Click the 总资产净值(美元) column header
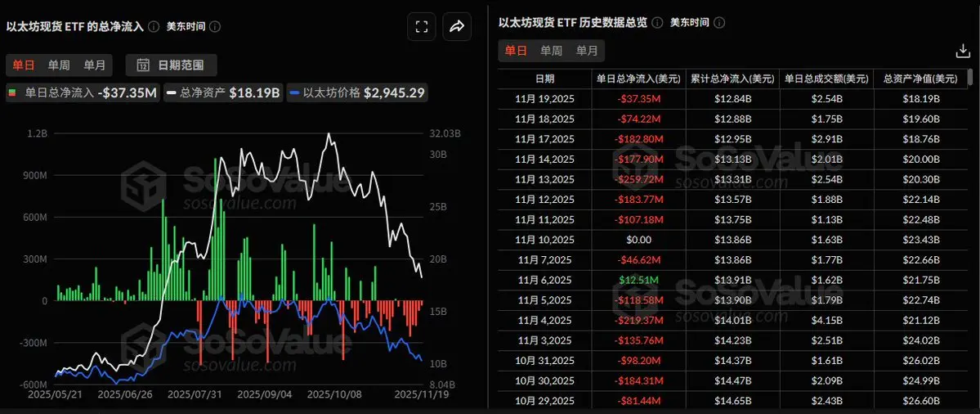This screenshot has width=980, height=414. [920, 79]
